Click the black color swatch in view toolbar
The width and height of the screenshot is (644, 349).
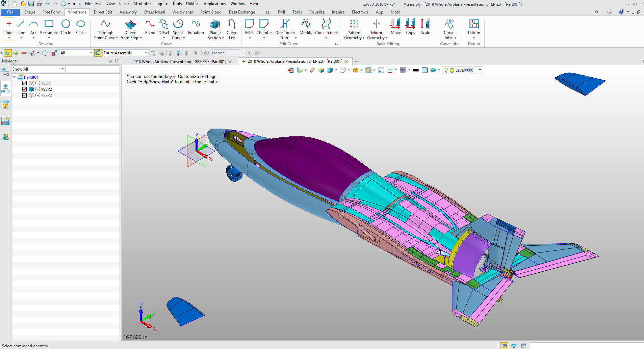pos(416,70)
